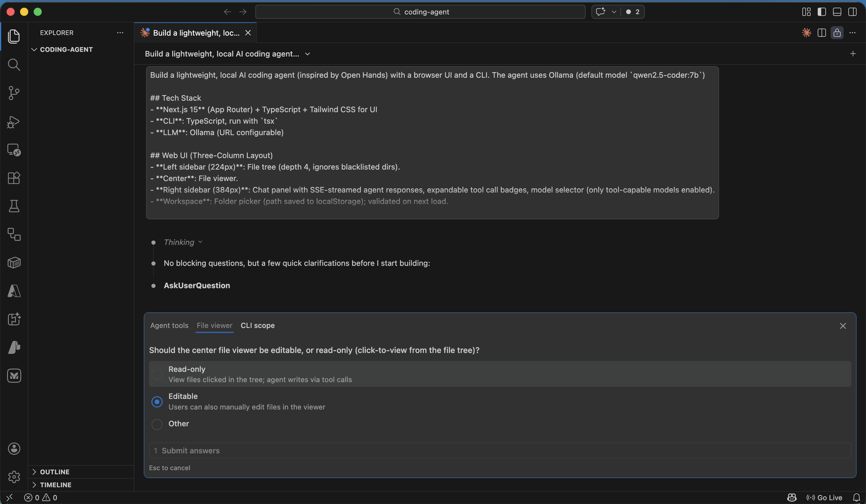This screenshot has width=866, height=504.
Task: Open the Docker containers view
Action: [14, 263]
